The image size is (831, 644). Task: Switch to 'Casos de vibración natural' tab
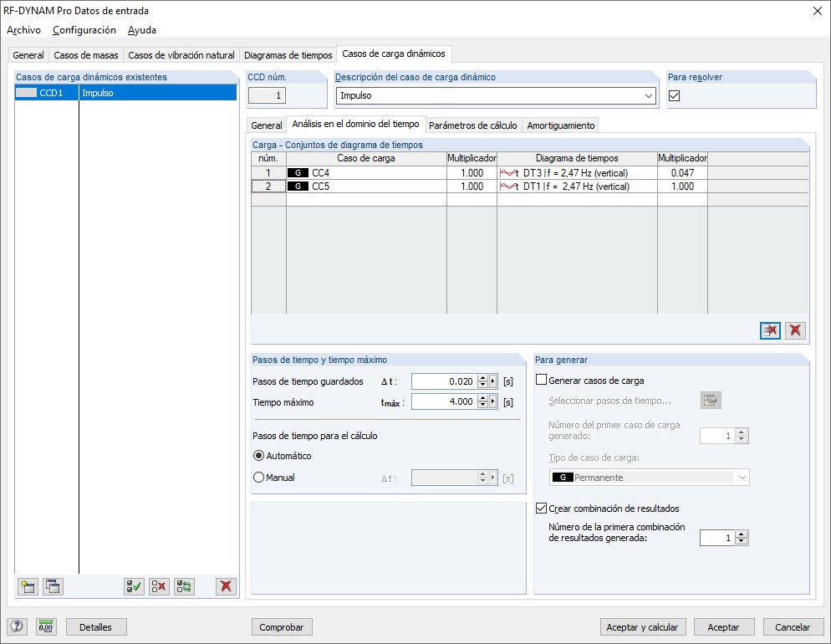[181, 55]
